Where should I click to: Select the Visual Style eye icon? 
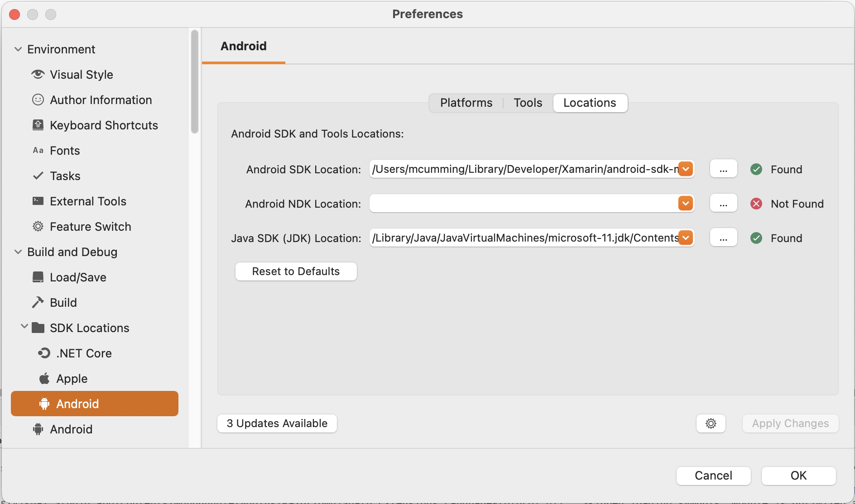(x=38, y=74)
